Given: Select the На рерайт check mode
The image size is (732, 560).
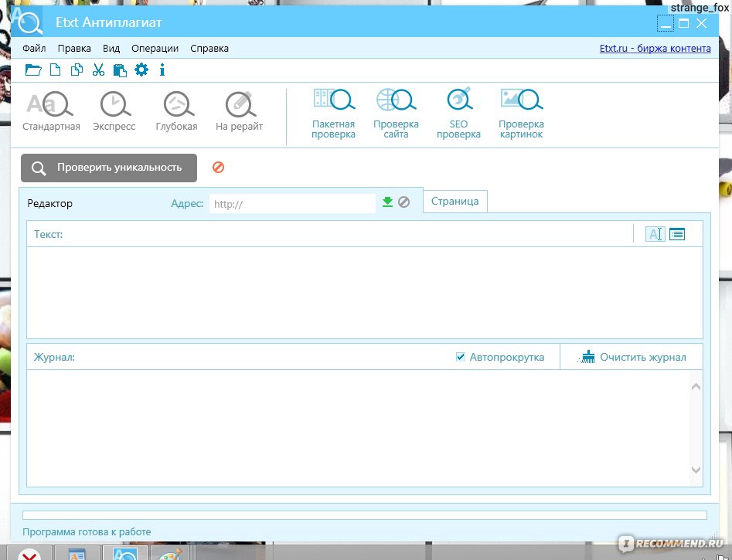Looking at the screenshot, I should pos(240,111).
